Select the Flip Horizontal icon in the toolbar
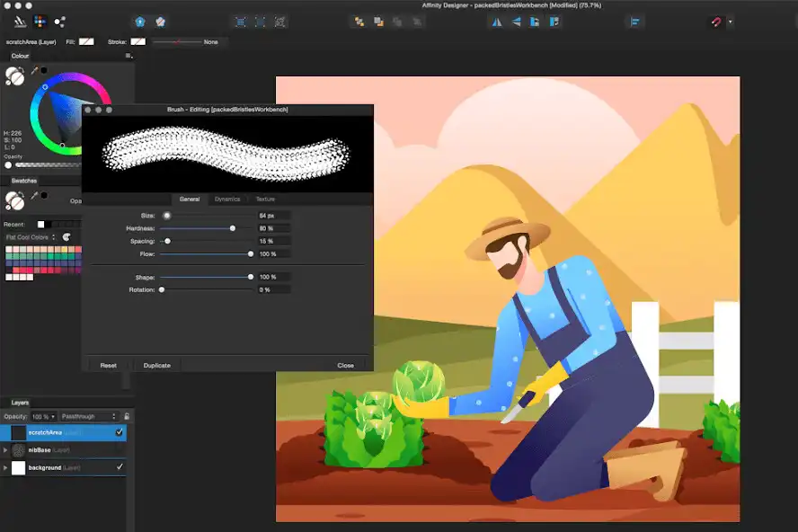 [x=497, y=22]
